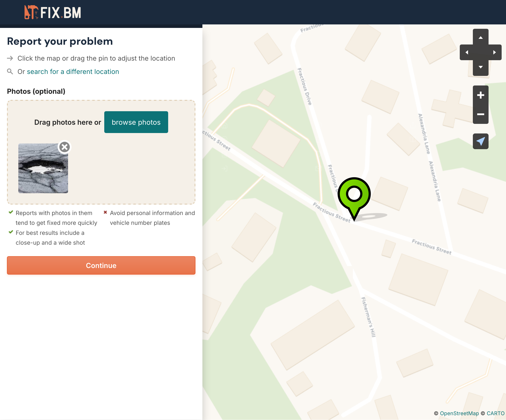Open the browse photos dialog

coord(136,122)
